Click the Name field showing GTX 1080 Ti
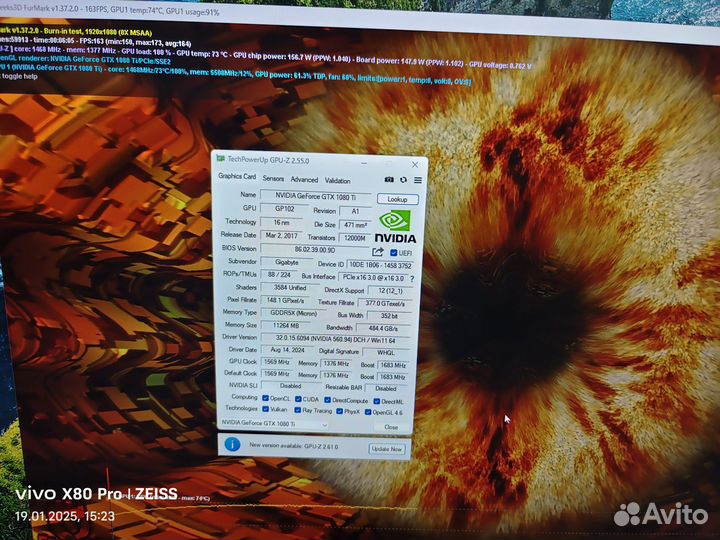720x540 pixels. [x=315, y=196]
